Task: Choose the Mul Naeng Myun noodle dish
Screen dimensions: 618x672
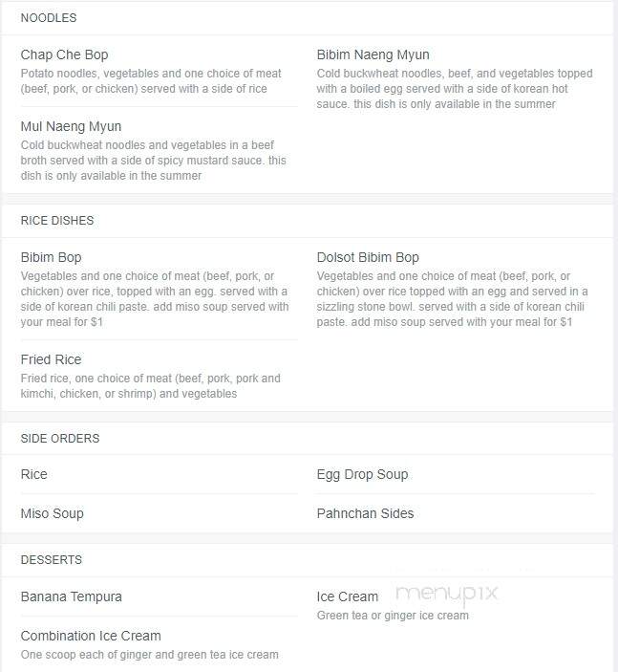Action: 71,126
